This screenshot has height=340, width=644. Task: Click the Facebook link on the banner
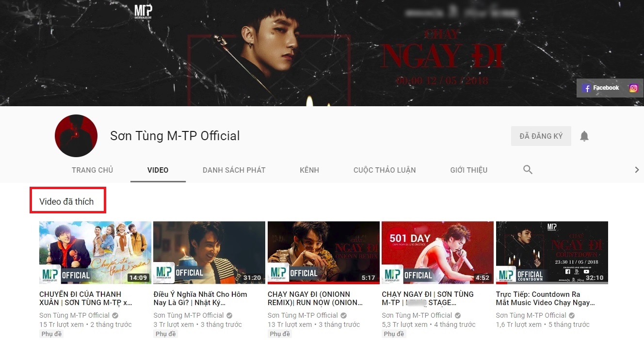601,88
